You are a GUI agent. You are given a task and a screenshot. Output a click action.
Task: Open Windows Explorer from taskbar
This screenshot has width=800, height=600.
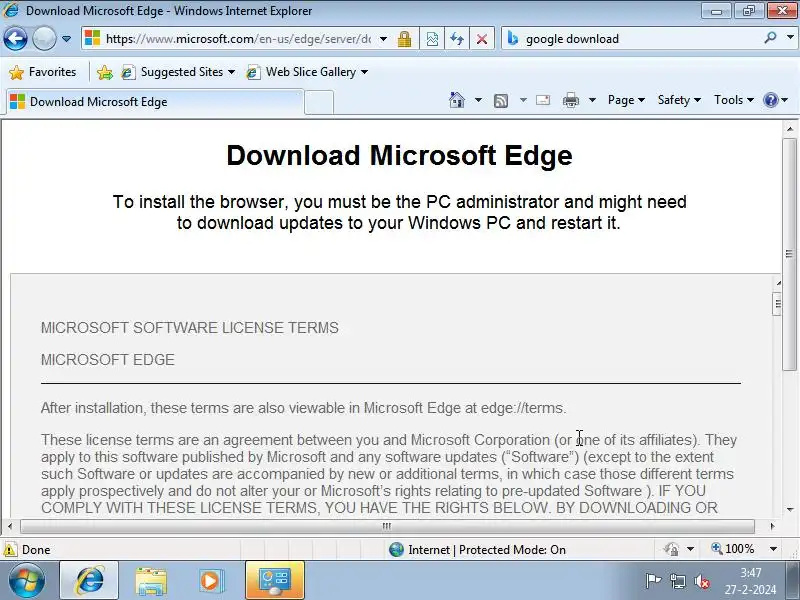151,581
